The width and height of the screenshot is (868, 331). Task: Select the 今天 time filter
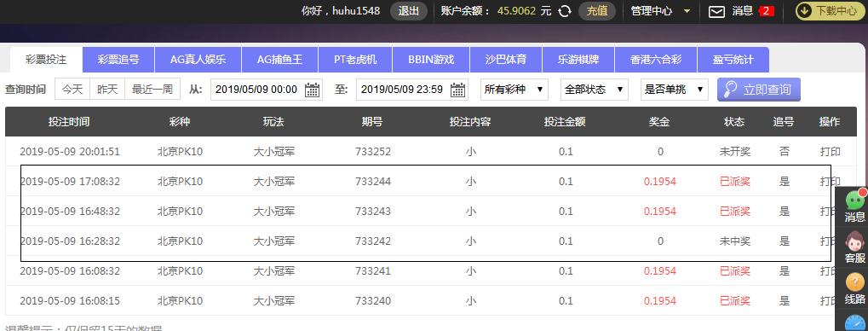pos(72,90)
